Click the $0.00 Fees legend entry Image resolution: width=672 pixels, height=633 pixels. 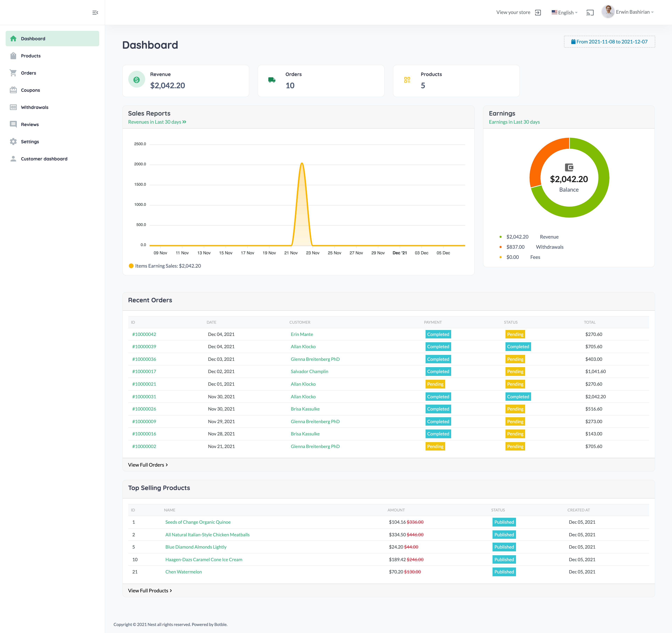[520, 257]
